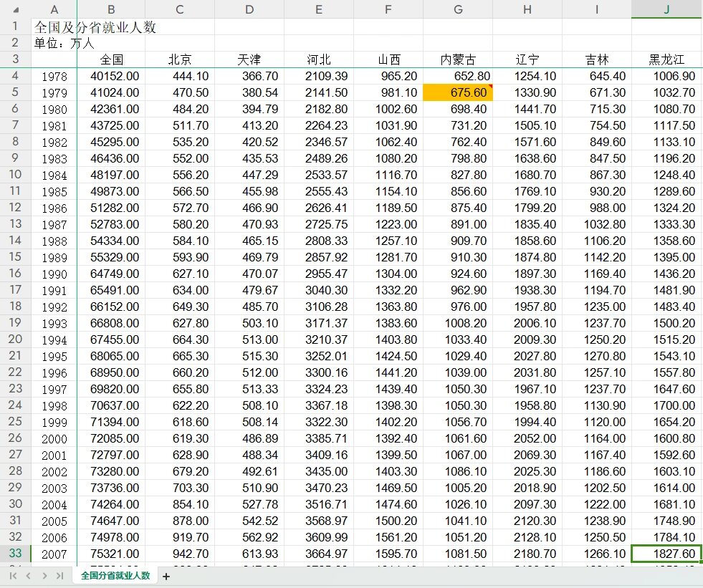The height and width of the screenshot is (588, 703).
Task: Click the Select All corner triangle
Action: (x=16, y=9)
